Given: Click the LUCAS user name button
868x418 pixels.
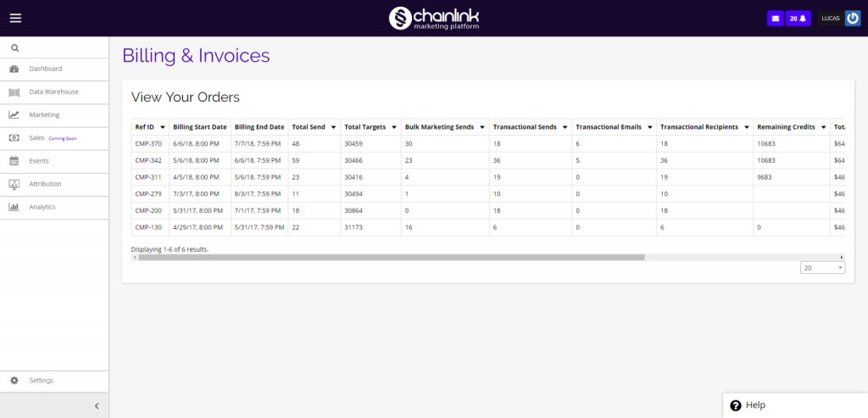Looking at the screenshot, I should 831,19.
